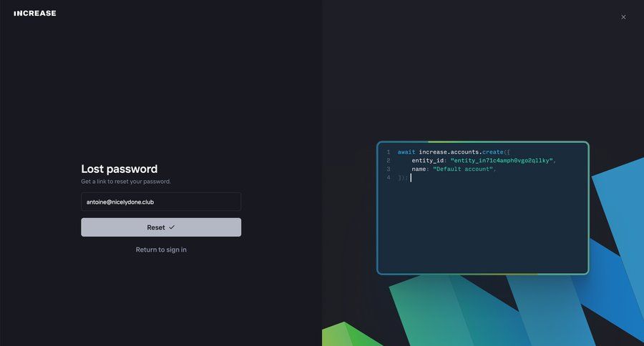Close the panel with the X icon
Viewport: 644px width, 346px height.
click(623, 17)
